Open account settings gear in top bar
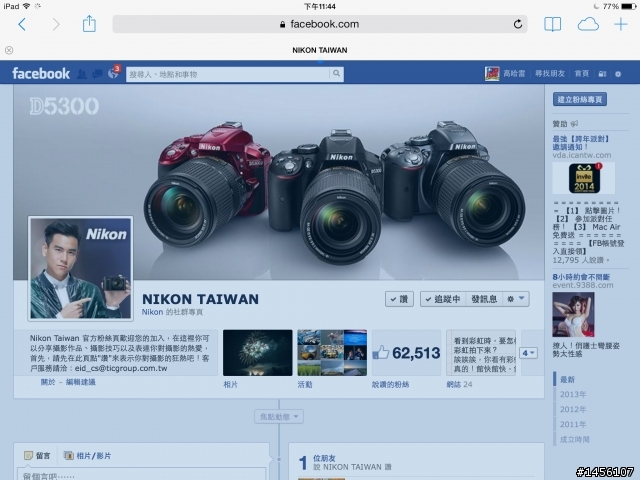640x480 pixels. pos(618,74)
